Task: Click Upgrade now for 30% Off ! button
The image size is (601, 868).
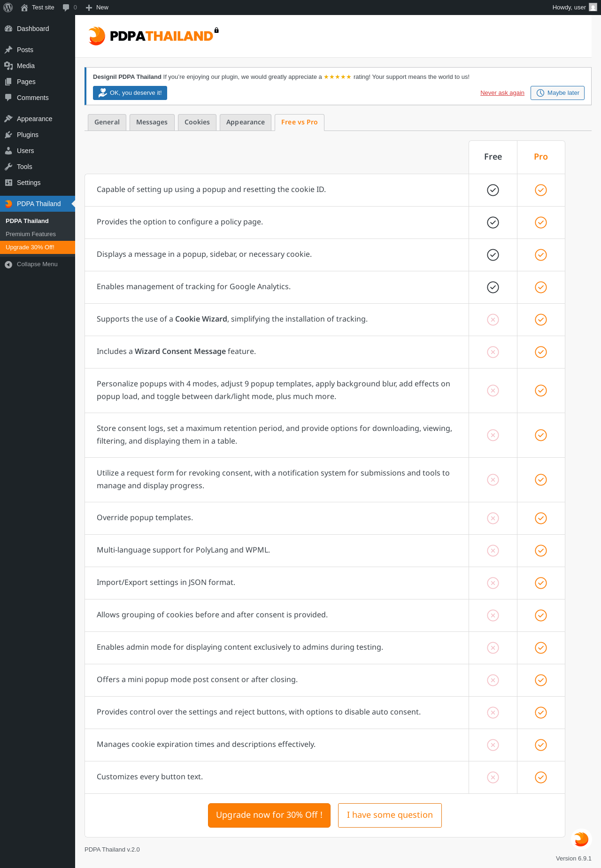Action: (269, 815)
